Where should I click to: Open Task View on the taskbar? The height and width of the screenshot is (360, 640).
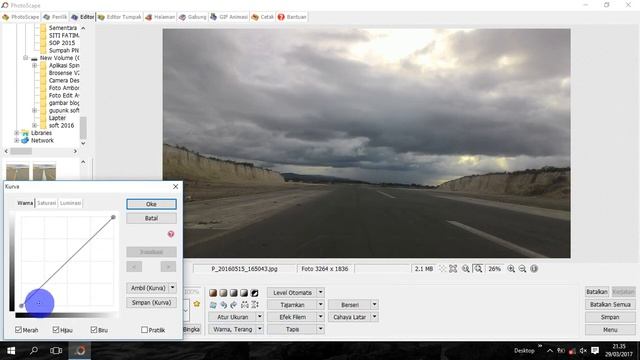[56, 351]
